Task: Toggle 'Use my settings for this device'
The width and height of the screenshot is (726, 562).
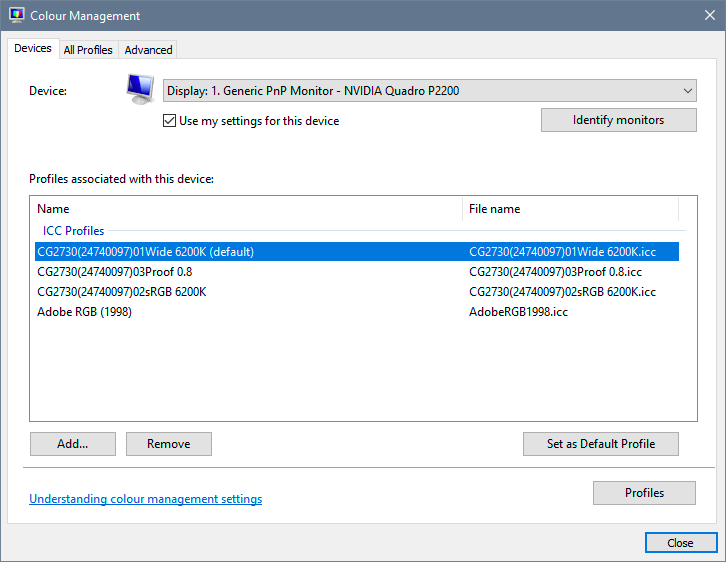Action: pos(170,121)
